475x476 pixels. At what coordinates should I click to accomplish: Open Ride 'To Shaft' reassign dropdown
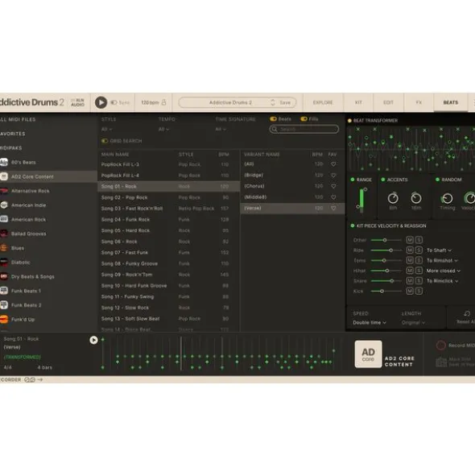coord(440,250)
